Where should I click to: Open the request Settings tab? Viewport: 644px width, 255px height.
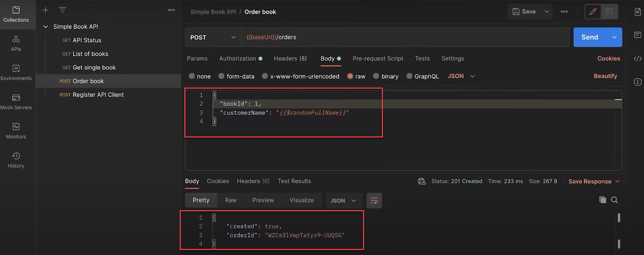coord(453,59)
